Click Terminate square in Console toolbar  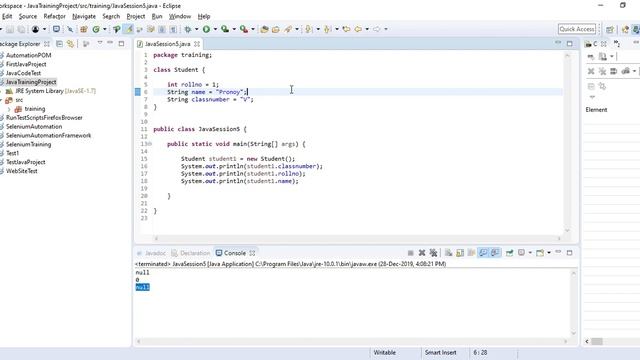point(411,253)
